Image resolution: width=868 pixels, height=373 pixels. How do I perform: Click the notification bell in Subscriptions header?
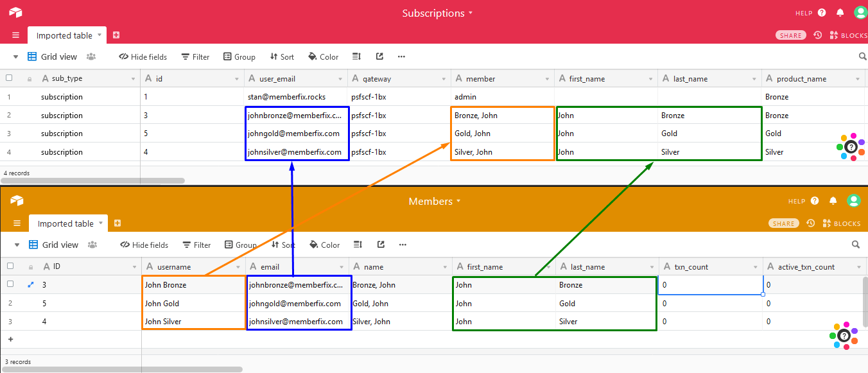point(840,13)
